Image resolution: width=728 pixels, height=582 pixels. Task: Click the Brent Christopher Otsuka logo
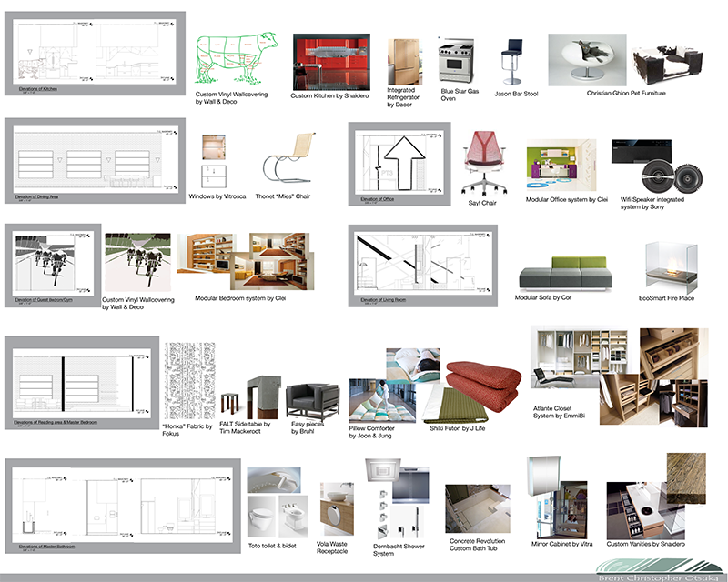click(x=659, y=570)
